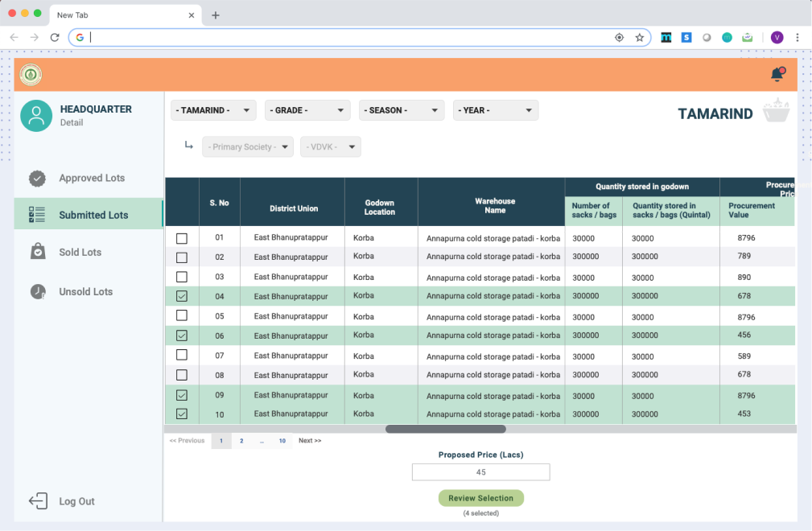Click the Previous page link
812x531 pixels.
point(187,440)
